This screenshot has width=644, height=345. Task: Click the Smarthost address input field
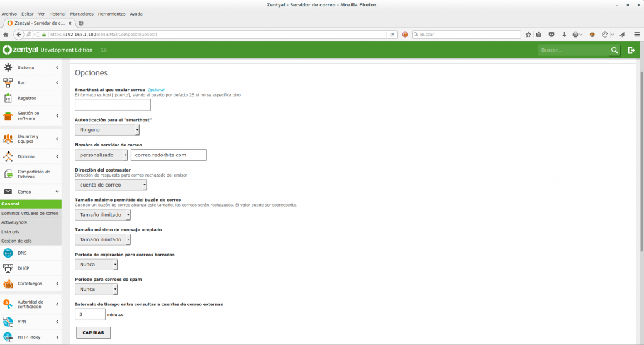click(113, 105)
